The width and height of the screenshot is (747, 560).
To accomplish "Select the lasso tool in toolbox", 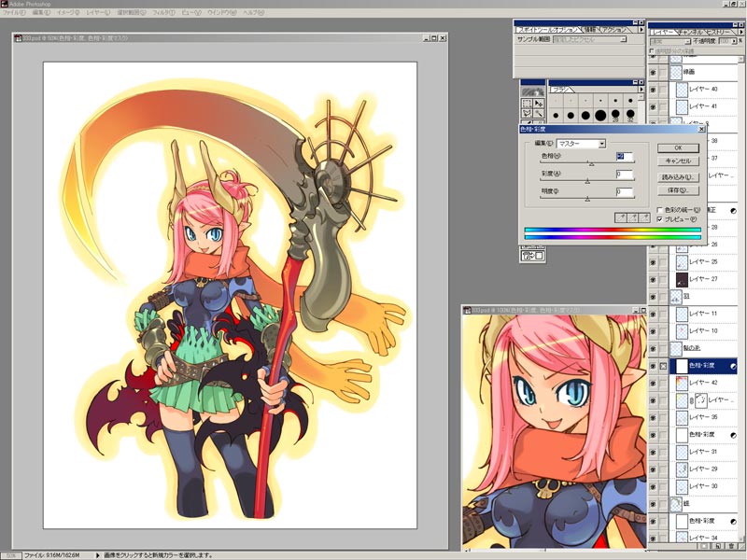I will (527, 113).
